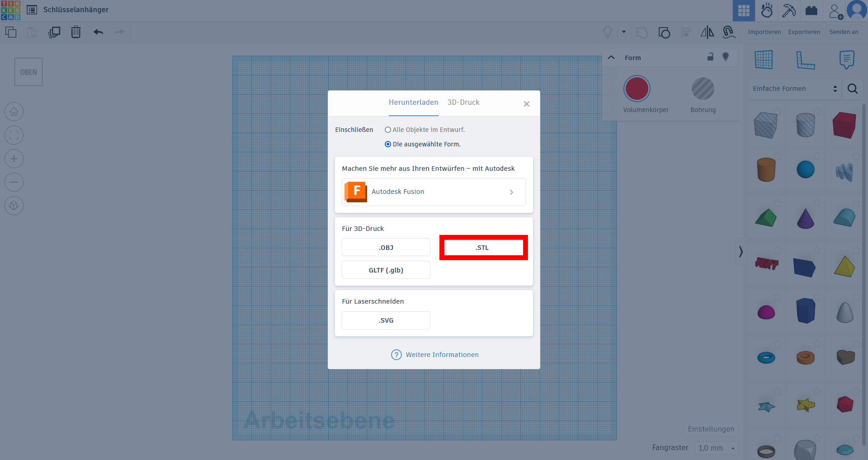This screenshot has height=460, width=868.
Task: Collapse the shapes panel side arrow
Action: tap(741, 252)
